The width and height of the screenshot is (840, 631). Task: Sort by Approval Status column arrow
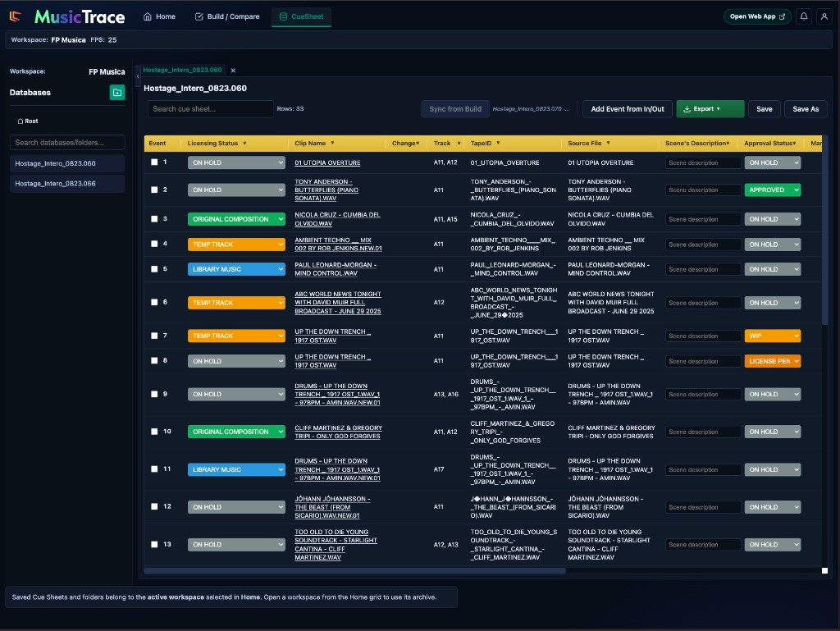click(794, 143)
